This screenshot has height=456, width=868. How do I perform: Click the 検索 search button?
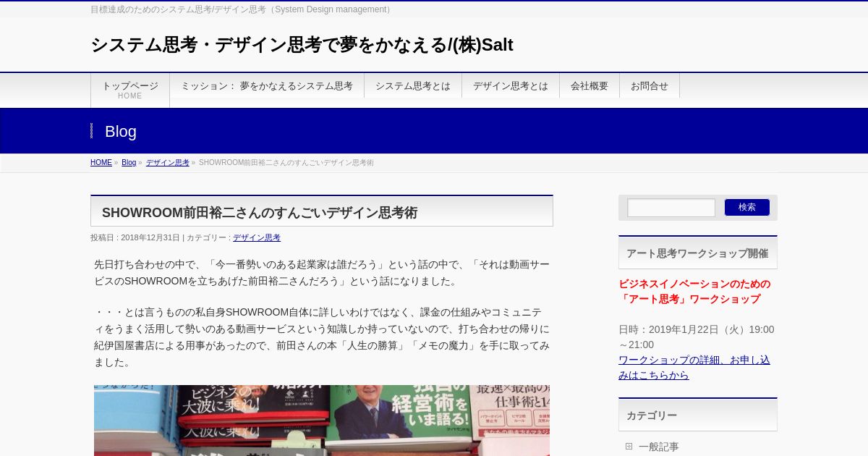[x=747, y=207]
